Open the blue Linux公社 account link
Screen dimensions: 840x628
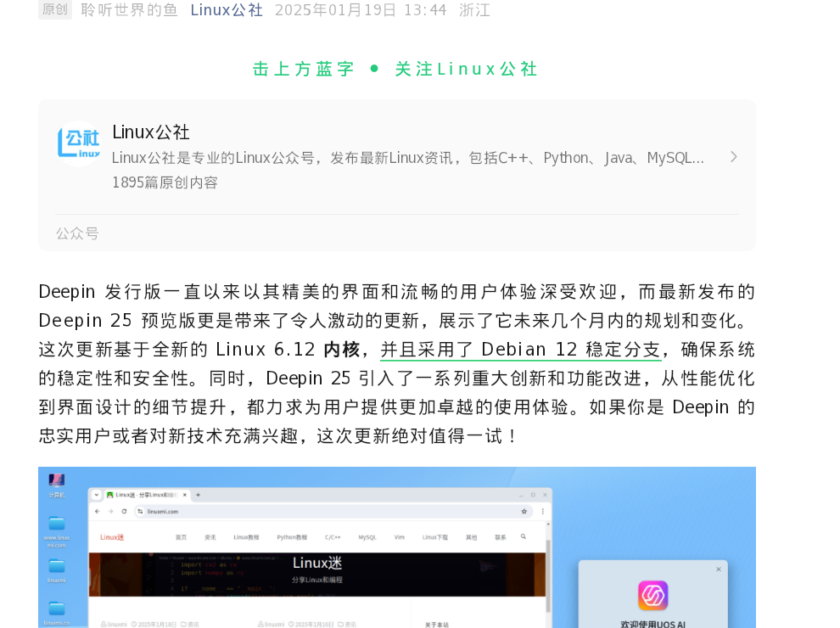[x=227, y=10]
